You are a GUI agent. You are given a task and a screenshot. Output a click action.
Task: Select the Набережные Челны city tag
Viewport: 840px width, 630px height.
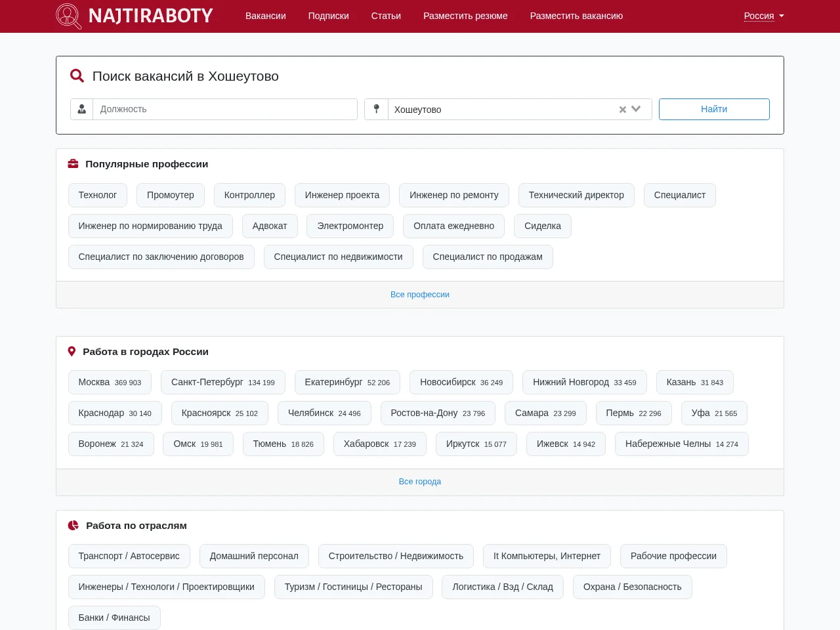pos(682,444)
